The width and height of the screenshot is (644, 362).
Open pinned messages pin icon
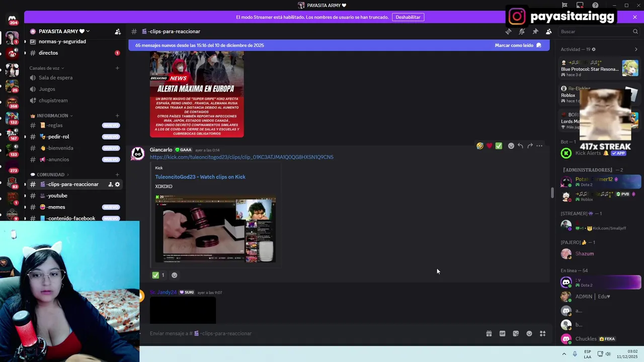pos(535,31)
